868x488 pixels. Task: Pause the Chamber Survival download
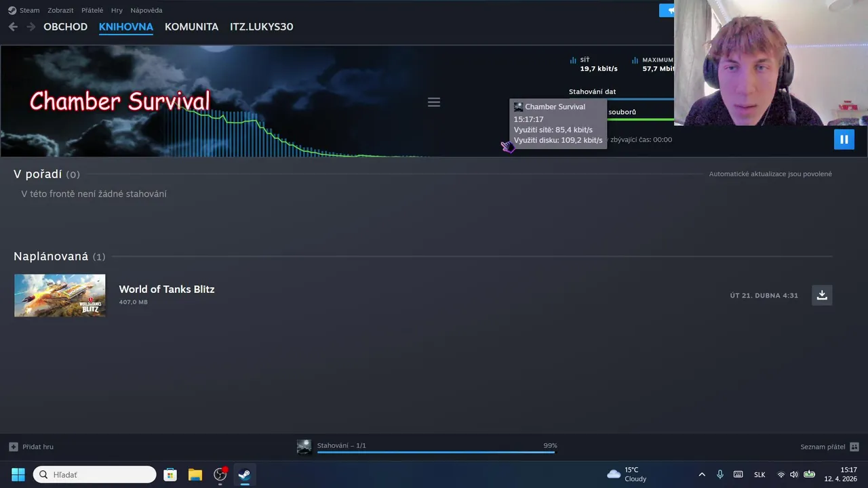(x=844, y=140)
